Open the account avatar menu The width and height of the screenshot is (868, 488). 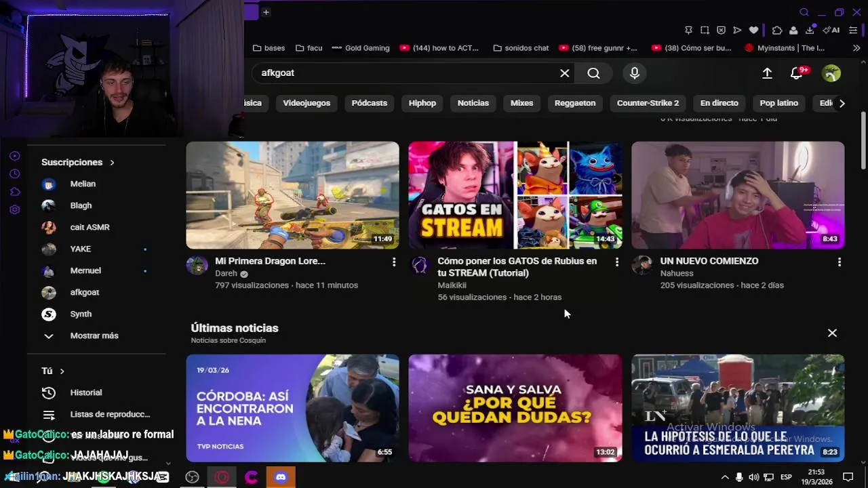click(831, 73)
